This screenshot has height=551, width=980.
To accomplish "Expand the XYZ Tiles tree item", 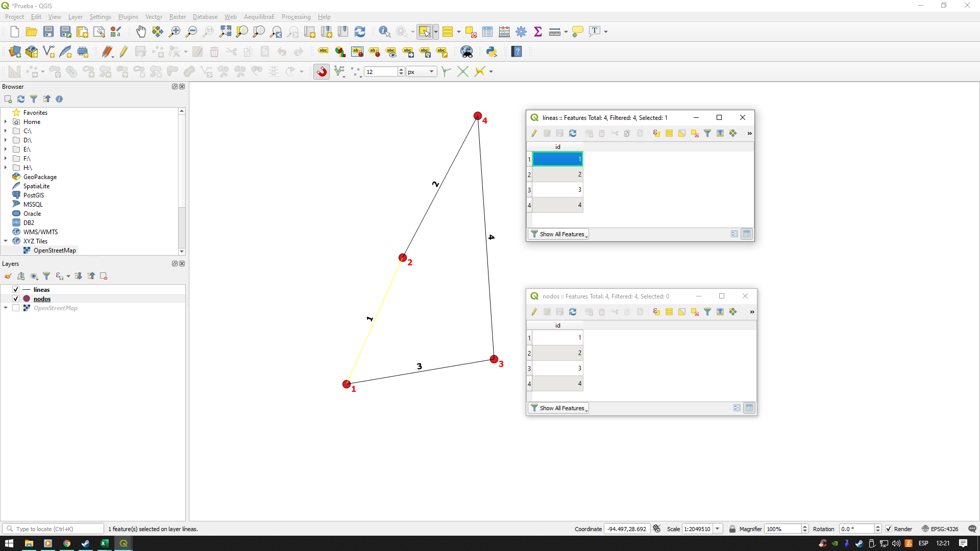I will (x=6, y=241).
